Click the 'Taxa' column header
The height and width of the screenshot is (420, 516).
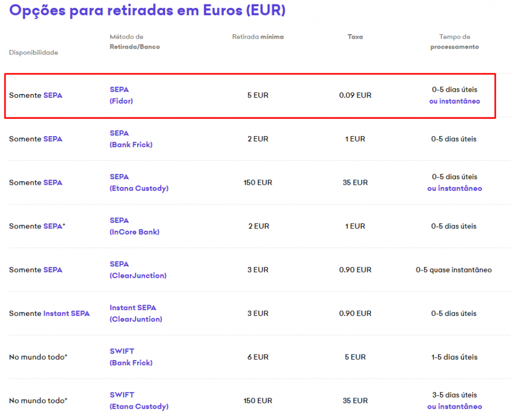pyautogui.click(x=355, y=37)
